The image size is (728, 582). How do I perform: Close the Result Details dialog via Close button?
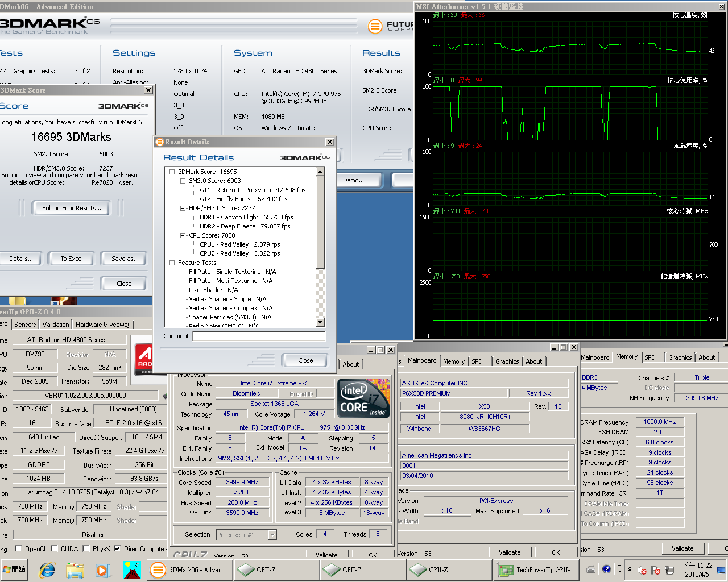click(x=305, y=360)
